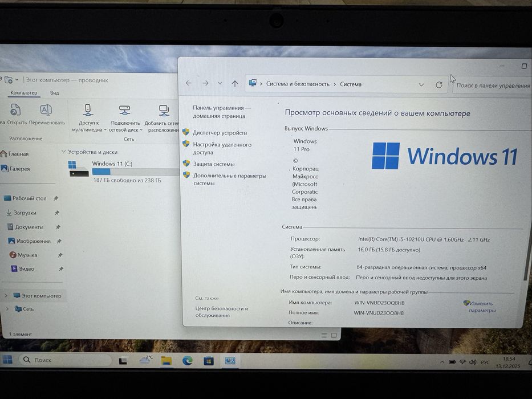
Task: Open Центр безопасности и обслуживания link
Action: [x=221, y=312]
